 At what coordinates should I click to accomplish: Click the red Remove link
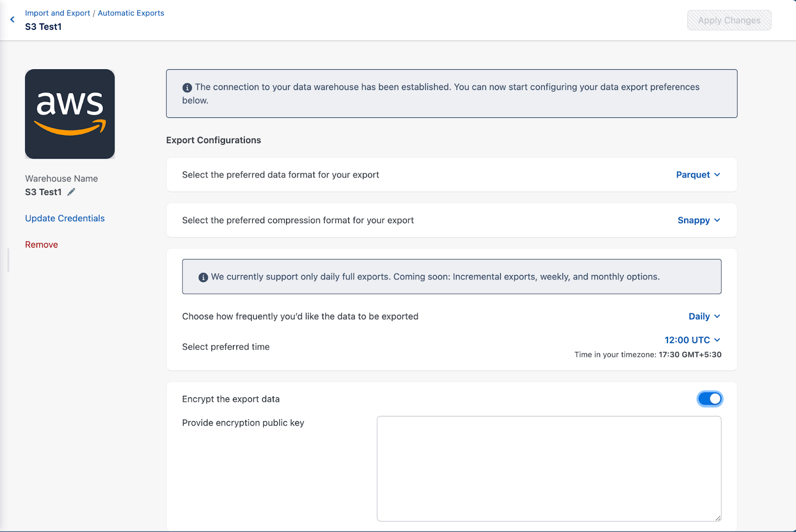tap(41, 245)
